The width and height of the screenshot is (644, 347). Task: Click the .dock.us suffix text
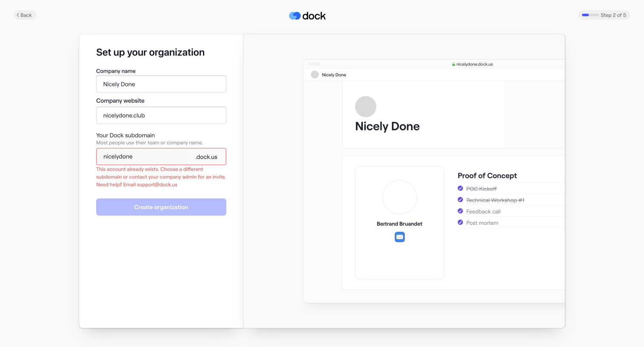point(207,157)
